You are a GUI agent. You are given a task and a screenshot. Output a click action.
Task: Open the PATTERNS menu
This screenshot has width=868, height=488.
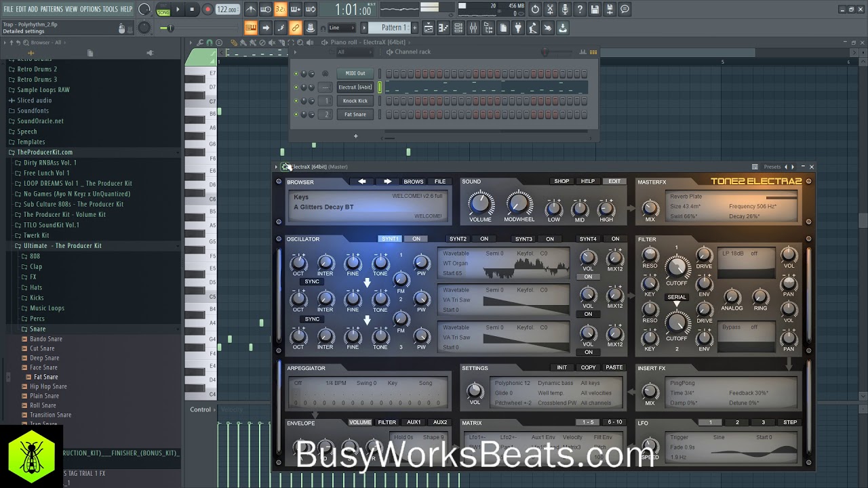click(52, 9)
